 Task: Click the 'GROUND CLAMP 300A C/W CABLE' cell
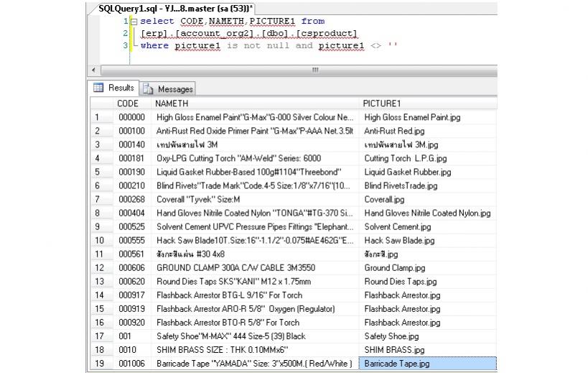255,268
